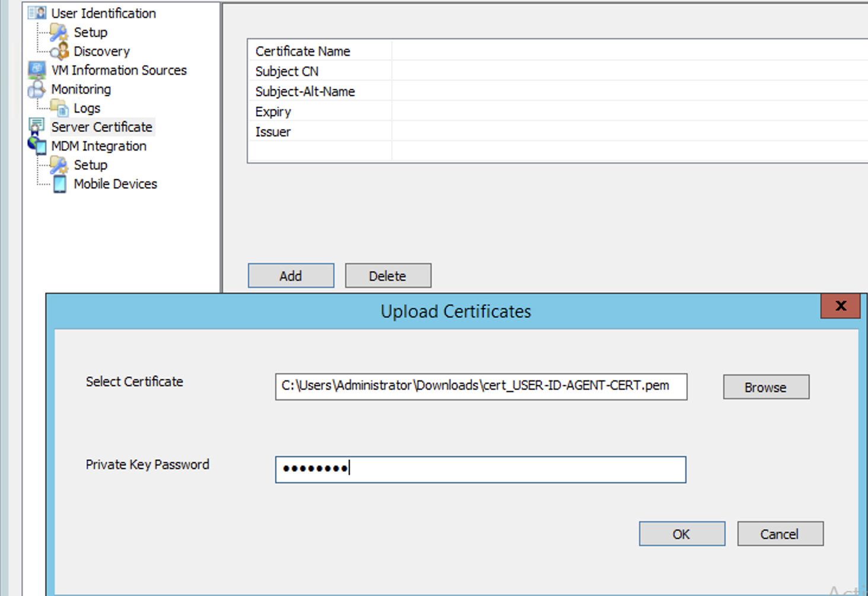Cancel the Upload Certificates dialog
868x596 pixels.
click(x=780, y=534)
